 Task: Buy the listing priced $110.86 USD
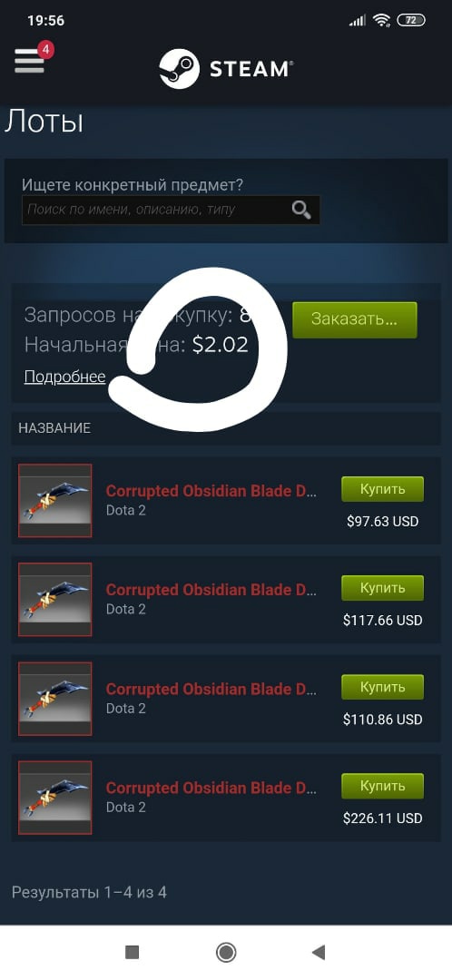click(383, 687)
